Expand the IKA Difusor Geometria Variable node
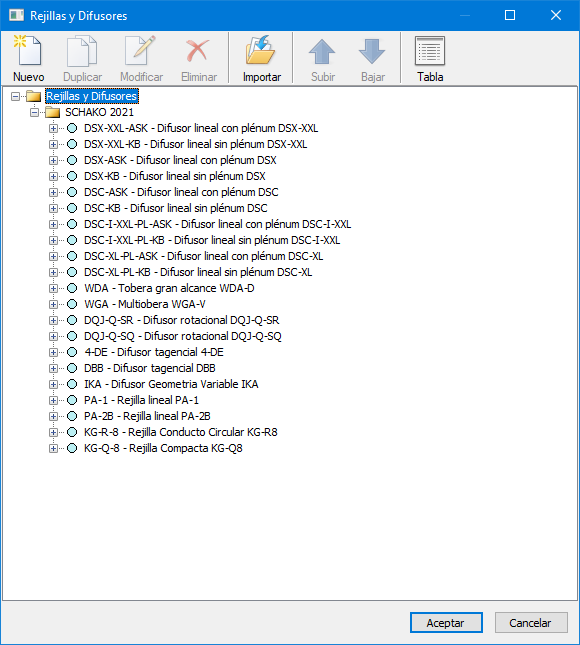 pos(53,384)
